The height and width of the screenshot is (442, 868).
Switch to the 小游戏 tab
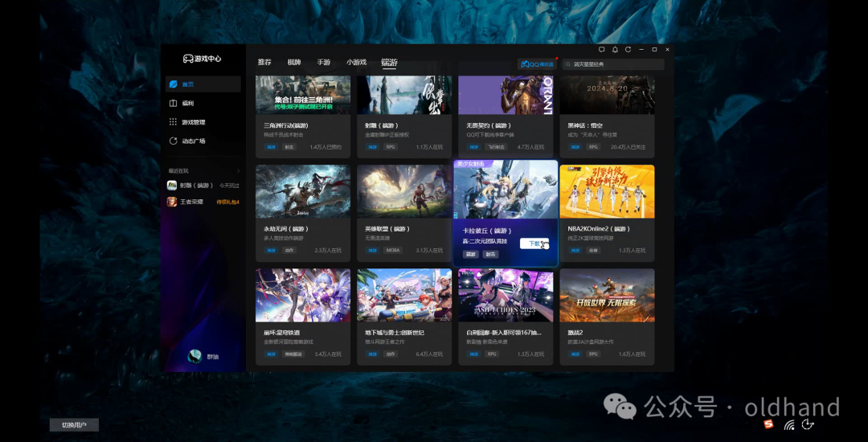(x=357, y=62)
